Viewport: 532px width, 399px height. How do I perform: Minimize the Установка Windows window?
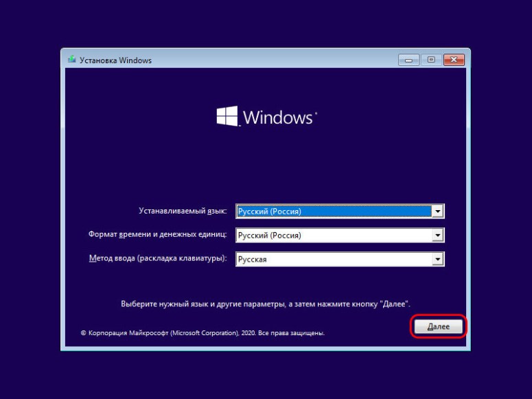tap(409, 60)
